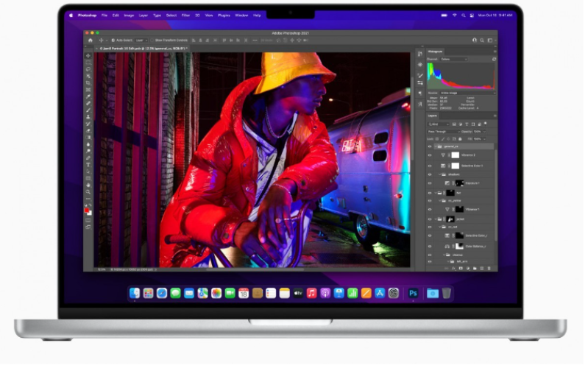Click the red foreground color swatch

pos(87,210)
